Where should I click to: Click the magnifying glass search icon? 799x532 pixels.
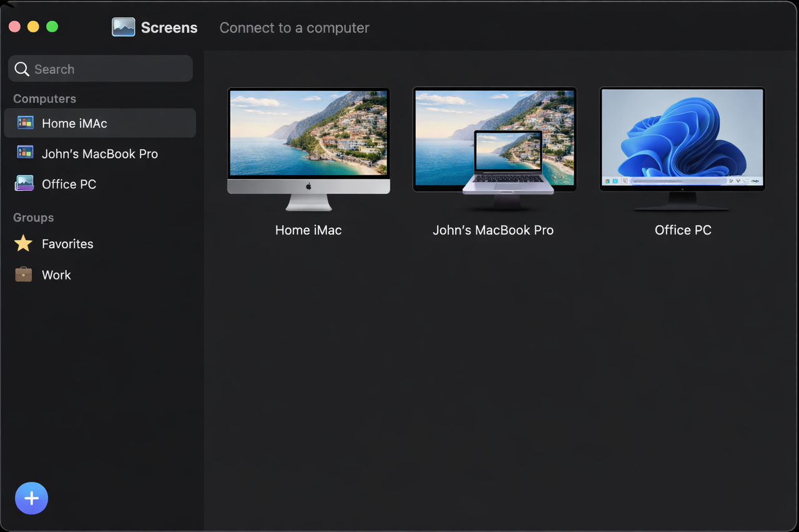tap(22, 69)
